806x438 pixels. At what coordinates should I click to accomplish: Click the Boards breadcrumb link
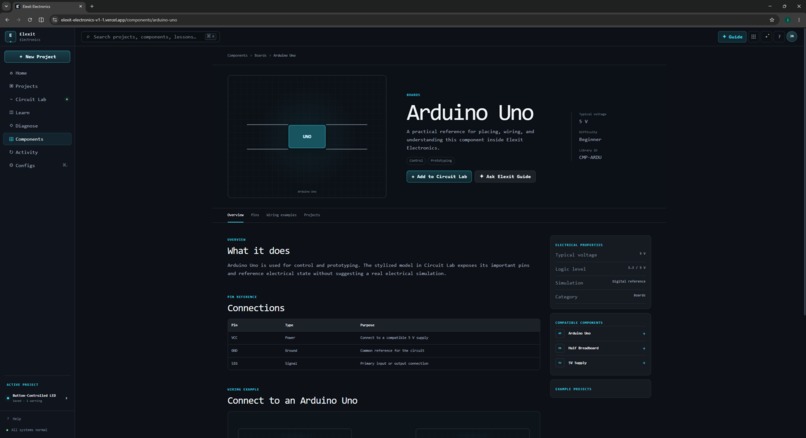click(261, 56)
